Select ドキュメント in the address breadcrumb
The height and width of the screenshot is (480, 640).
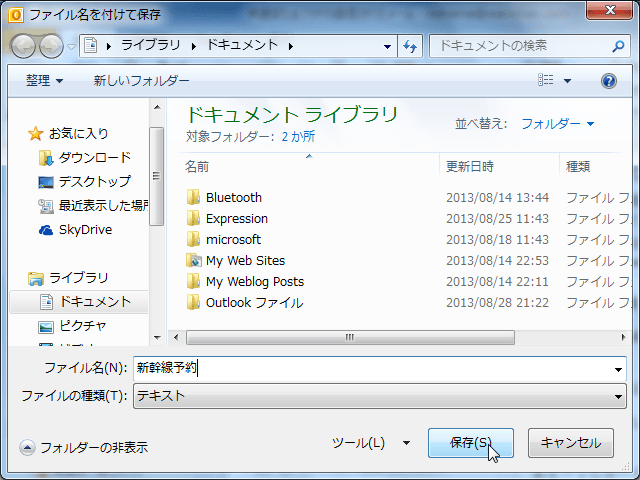tap(242, 45)
